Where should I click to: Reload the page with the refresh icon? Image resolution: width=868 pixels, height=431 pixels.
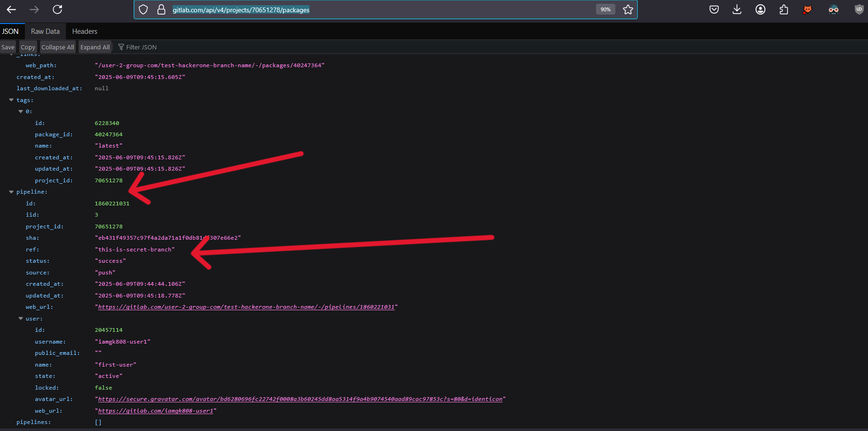tap(57, 9)
